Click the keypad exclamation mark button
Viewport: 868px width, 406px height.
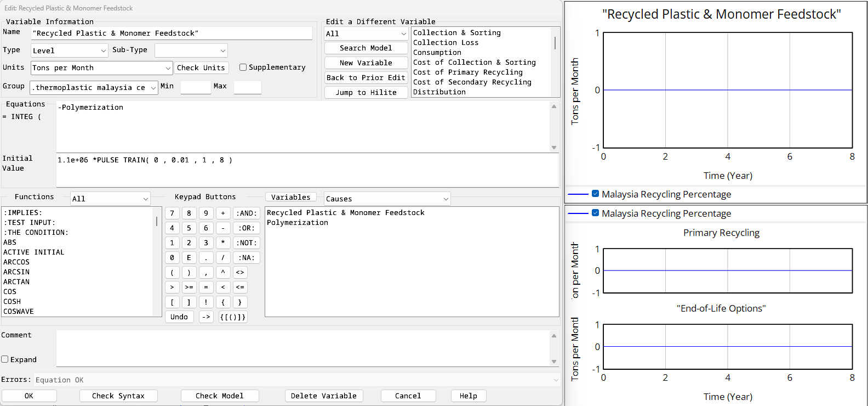click(x=206, y=302)
